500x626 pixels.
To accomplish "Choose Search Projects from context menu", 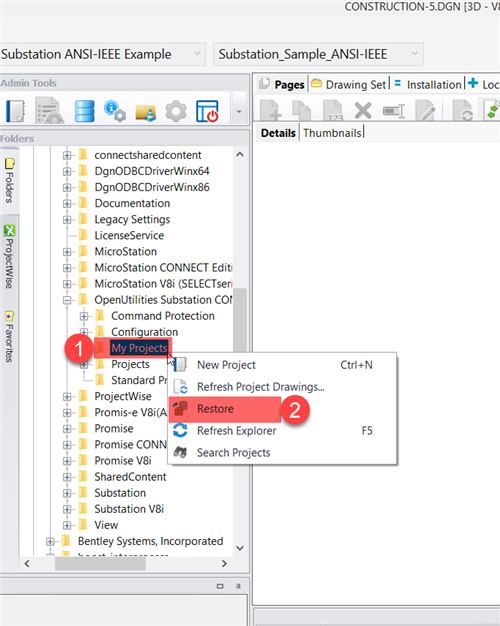I will point(282,453).
